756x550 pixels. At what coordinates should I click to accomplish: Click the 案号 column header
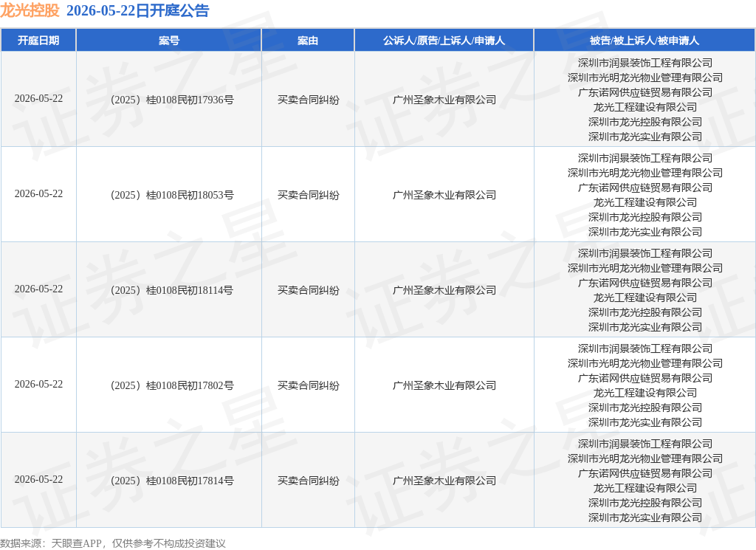coord(169,41)
